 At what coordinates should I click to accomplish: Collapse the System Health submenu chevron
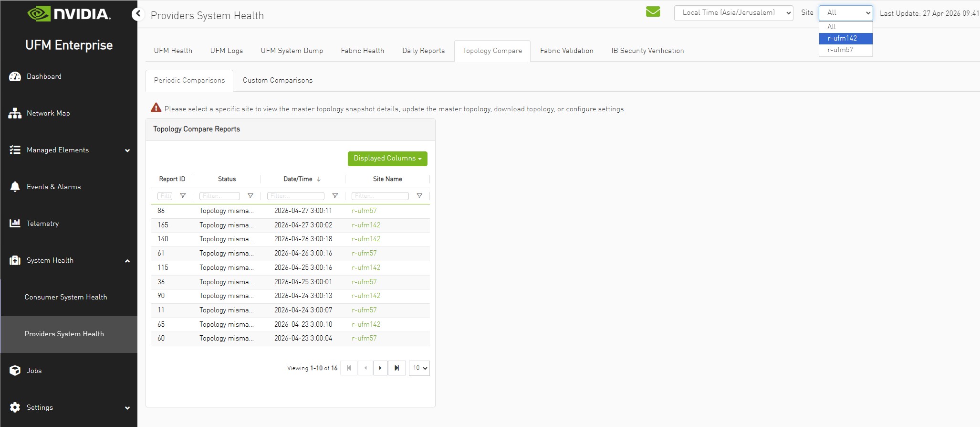click(x=127, y=261)
